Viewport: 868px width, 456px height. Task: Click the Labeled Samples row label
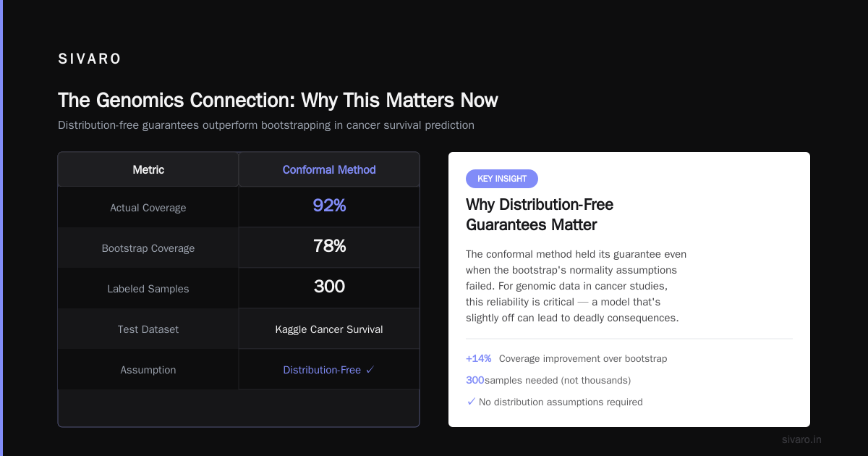coord(148,289)
